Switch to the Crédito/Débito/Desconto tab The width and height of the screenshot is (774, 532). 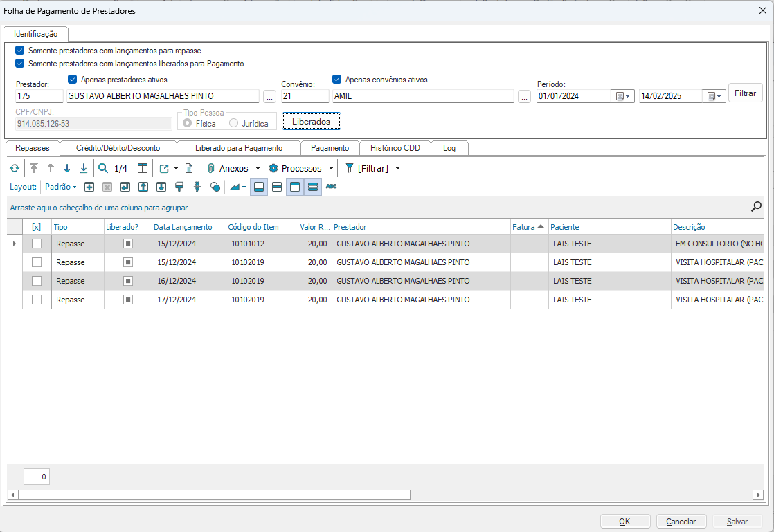[x=118, y=148]
